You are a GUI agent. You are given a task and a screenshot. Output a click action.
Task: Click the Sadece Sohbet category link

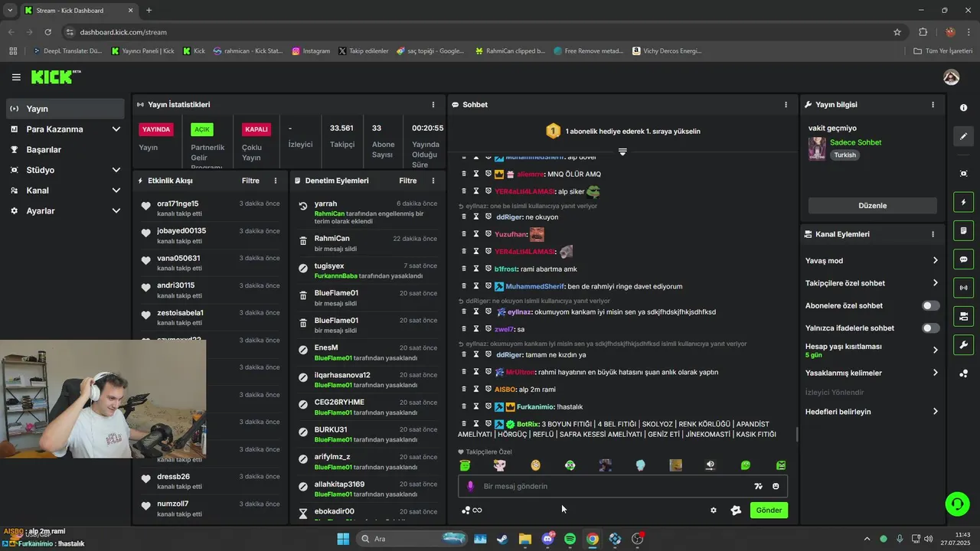coord(855,142)
